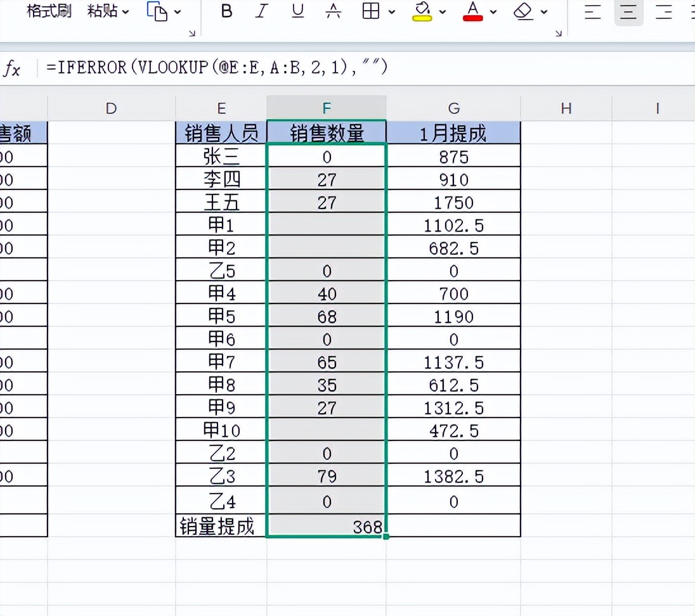The height and width of the screenshot is (616, 695).
Task: Select column D header
Action: [111, 108]
